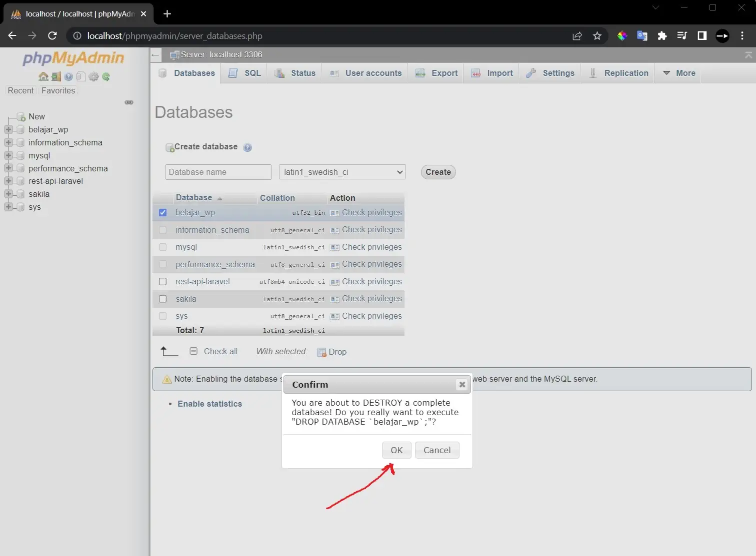Viewport: 756px width, 556px height.
Task: Close the Confirm dialog with X icon
Action: pyautogui.click(x=462, y=384)
